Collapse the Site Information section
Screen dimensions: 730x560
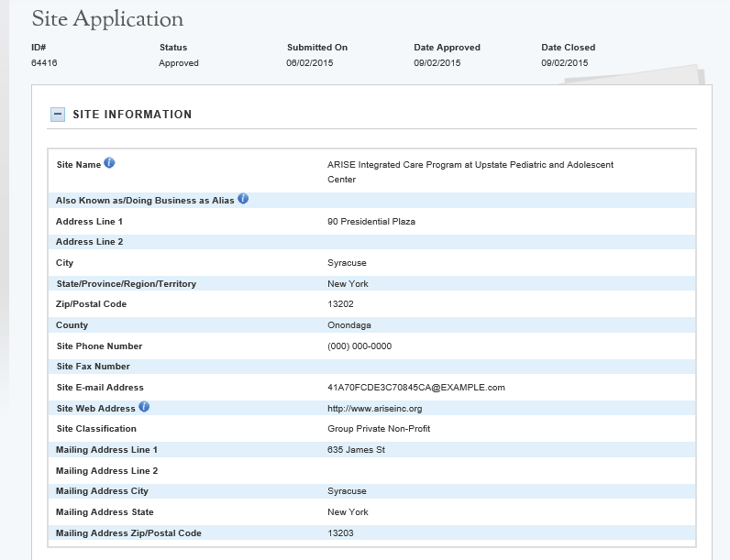coord(58,115)
